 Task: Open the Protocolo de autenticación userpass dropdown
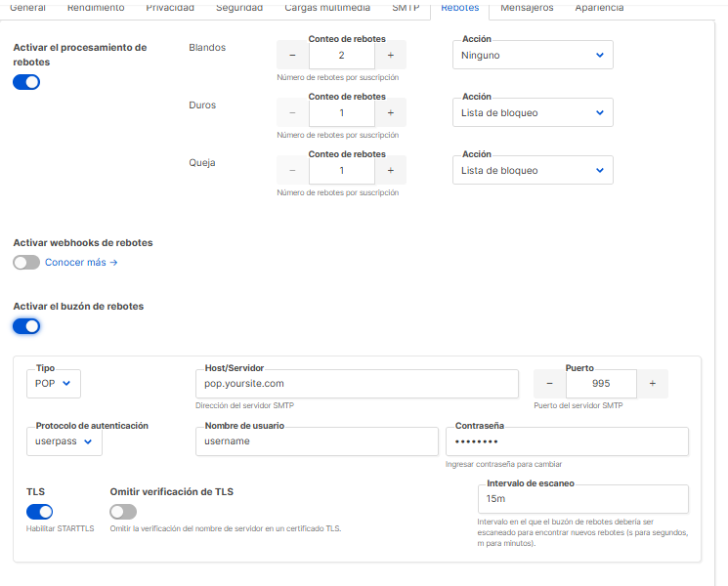coord(64,441)
